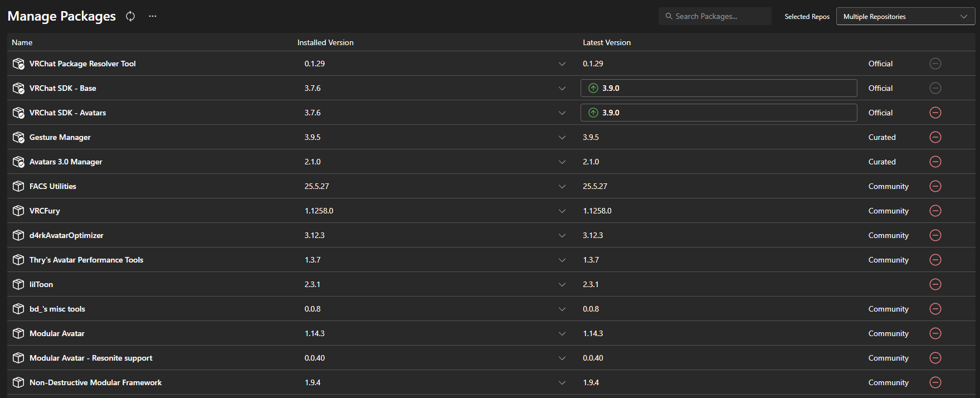Image resolution: width=980 pixels, height=398 pixels.
Task: Open the Multiple Repositories dropdown
Action: 905,16
